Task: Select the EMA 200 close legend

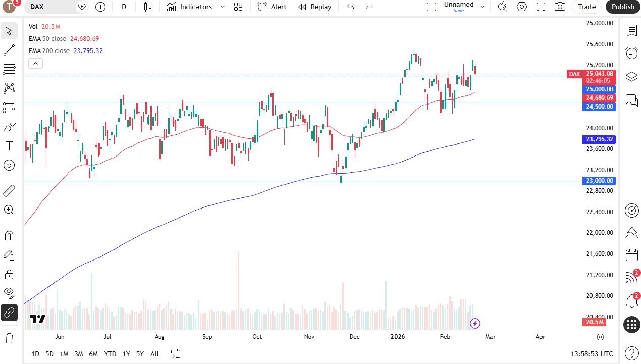Action: point(49,50)
